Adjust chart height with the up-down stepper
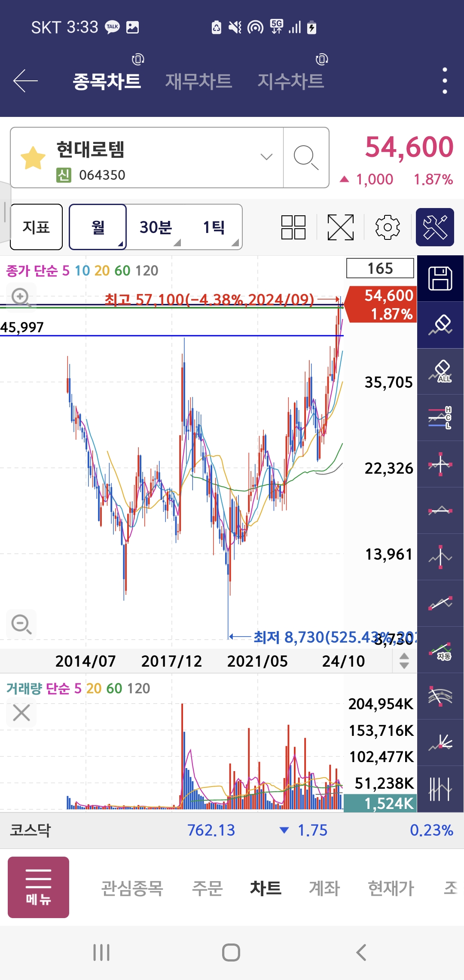The image size is (464, 980). pos(404,661)
